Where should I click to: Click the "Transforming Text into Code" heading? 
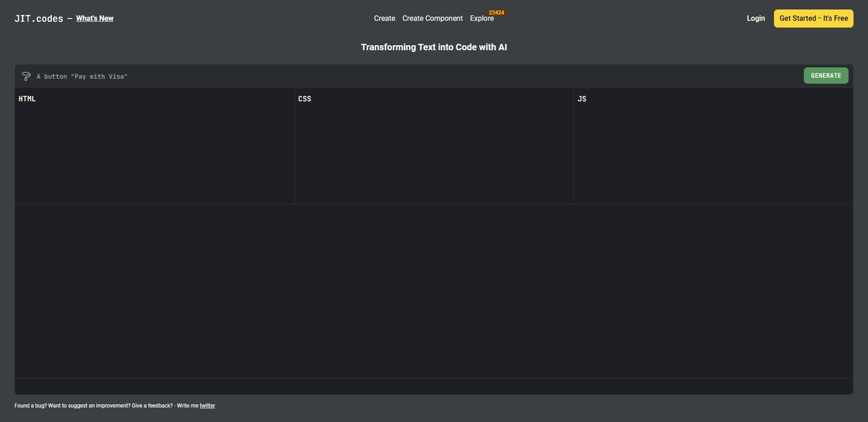pos(434,47)
